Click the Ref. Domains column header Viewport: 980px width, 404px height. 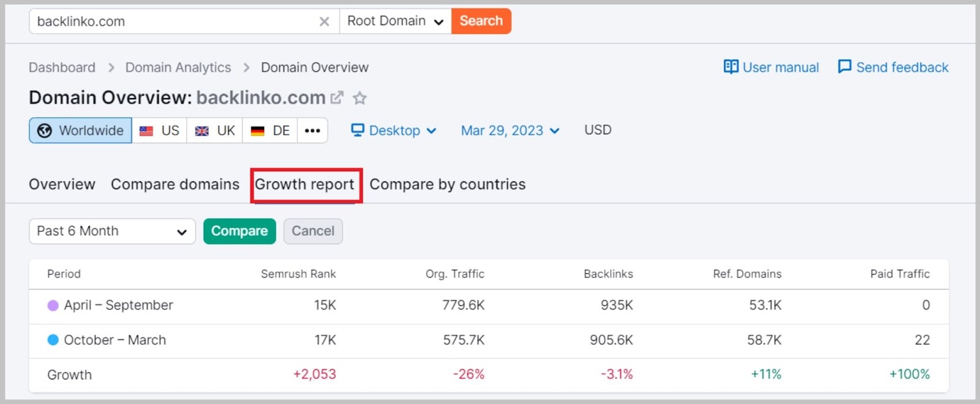tap(747, 274)
